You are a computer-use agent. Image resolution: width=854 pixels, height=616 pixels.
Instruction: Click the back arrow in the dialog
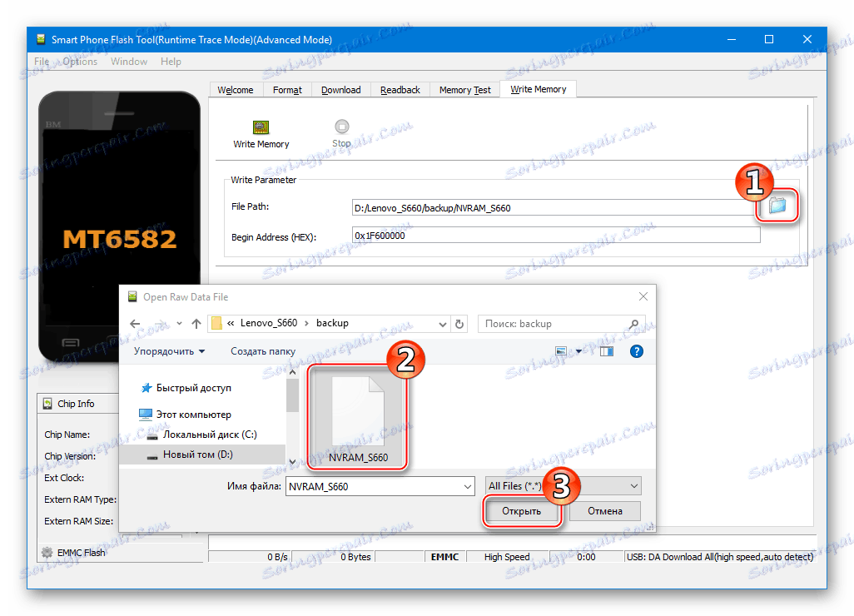(x=135, y=323)
